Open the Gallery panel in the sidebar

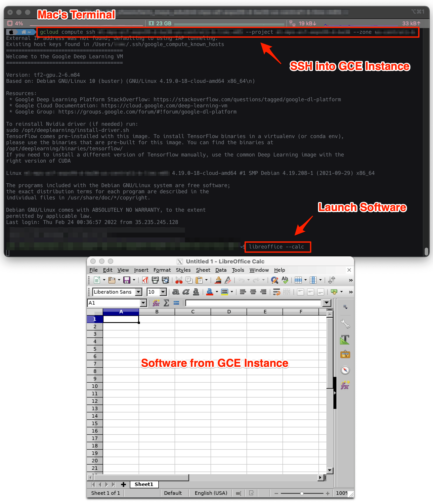click(345, 355)
